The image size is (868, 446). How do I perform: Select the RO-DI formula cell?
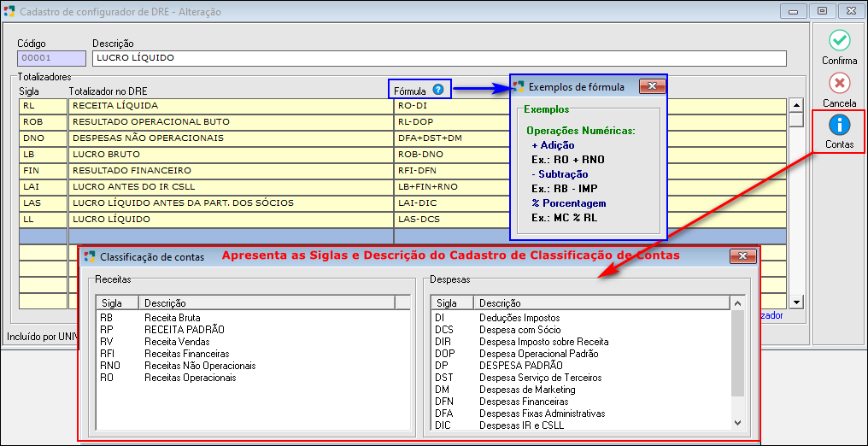tap(590, 105)
